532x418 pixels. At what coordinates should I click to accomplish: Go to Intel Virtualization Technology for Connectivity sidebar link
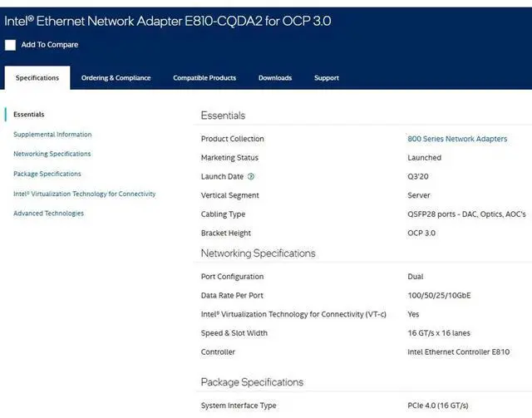(x=84, y=194)
